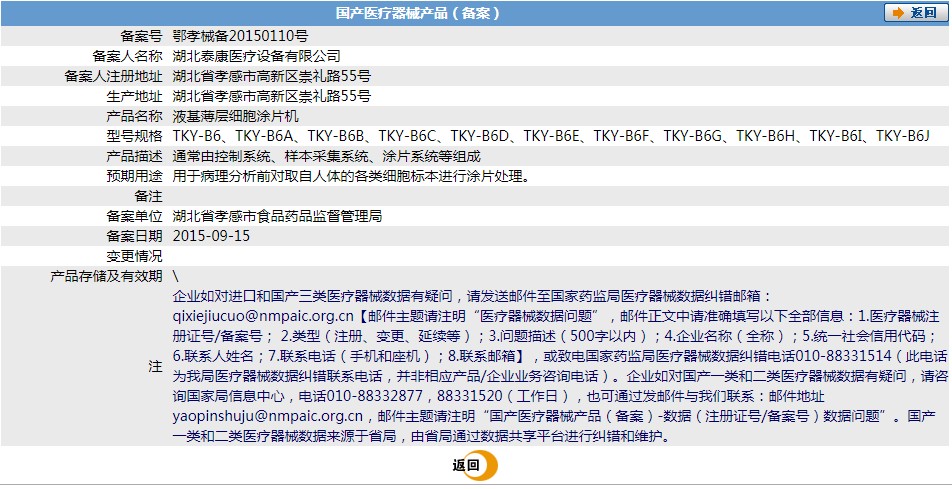Click model TKY-B6A in the 型号规格 row
952x489 pixels.
click(x=264, y=136)
